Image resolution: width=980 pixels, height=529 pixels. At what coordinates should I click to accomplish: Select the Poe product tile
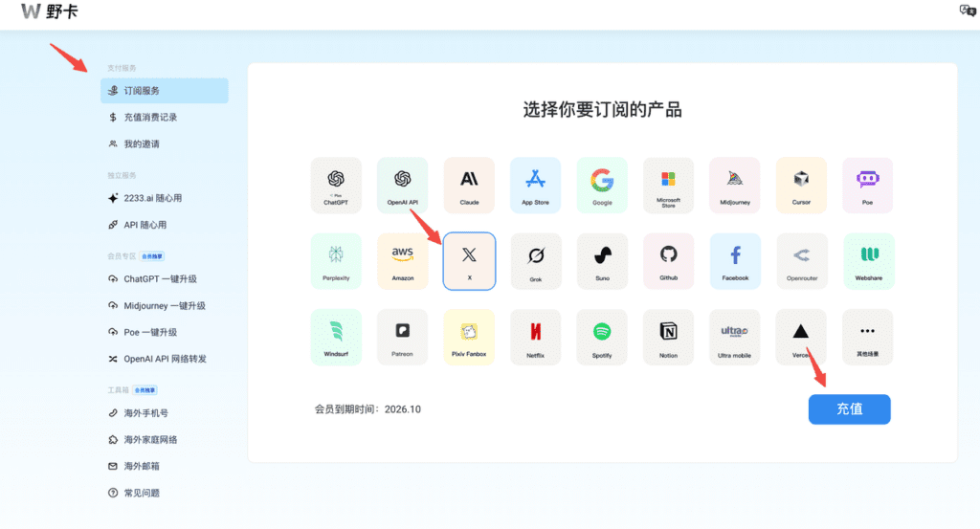867,186
